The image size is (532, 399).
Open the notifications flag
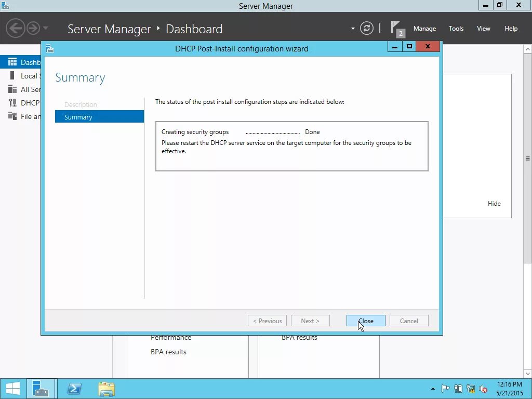pos(397,29)
